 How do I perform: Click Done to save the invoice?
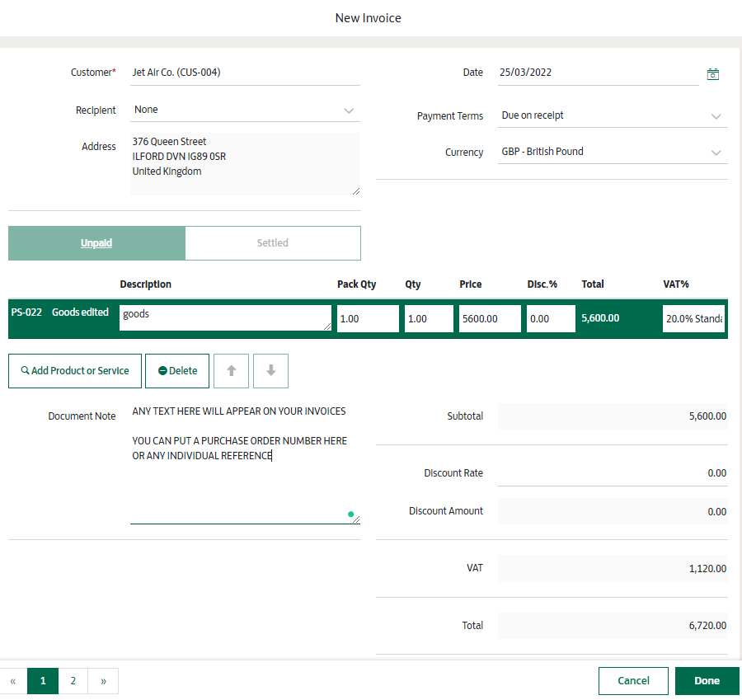[707, 681]
